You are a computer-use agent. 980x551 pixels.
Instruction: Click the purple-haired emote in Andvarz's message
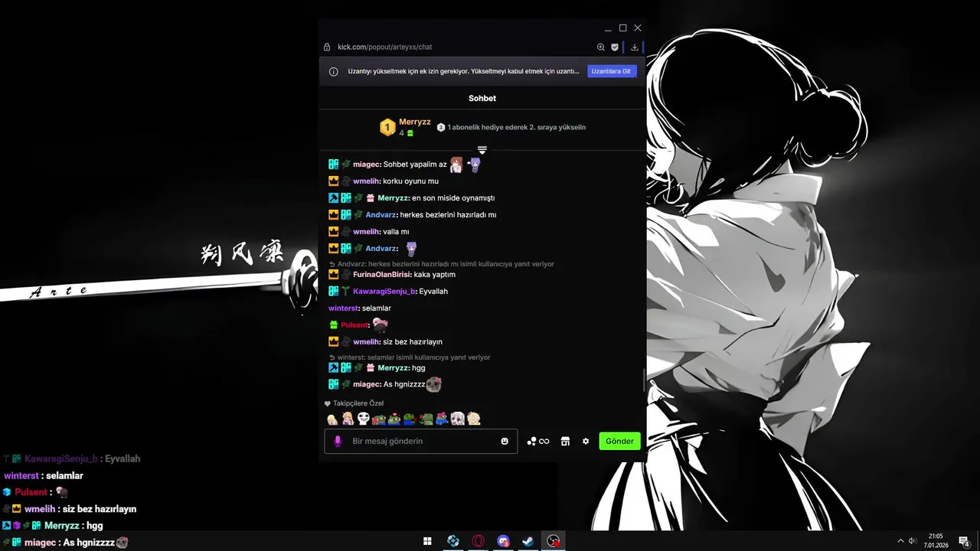pyautogui.click(x=411, y=249)
